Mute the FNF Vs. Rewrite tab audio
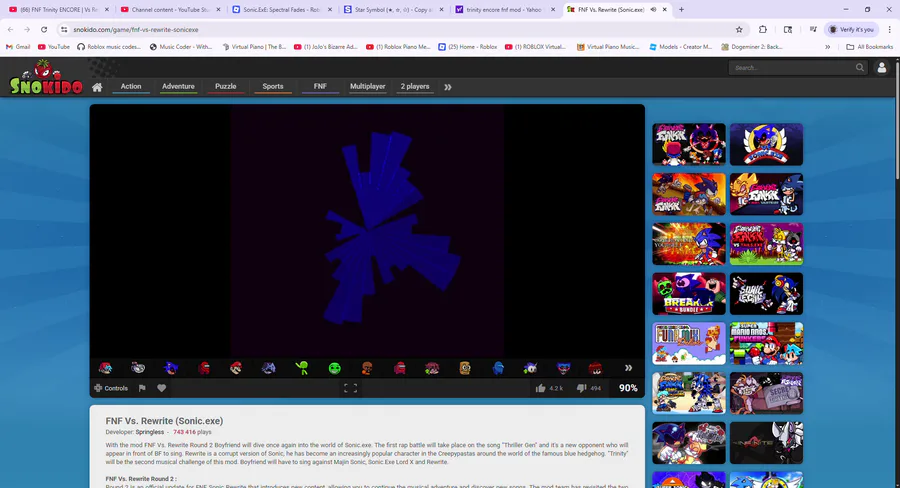The image size is (900, 488). pos(653,10)
